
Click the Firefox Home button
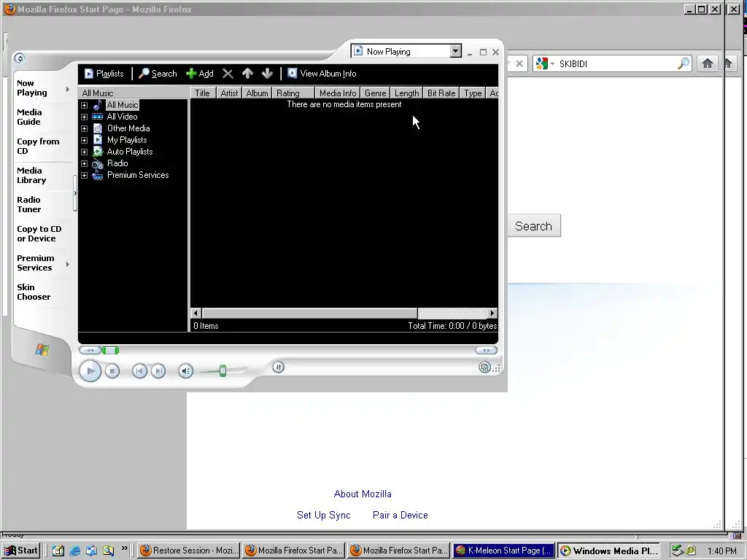click(x=708, y=63)
